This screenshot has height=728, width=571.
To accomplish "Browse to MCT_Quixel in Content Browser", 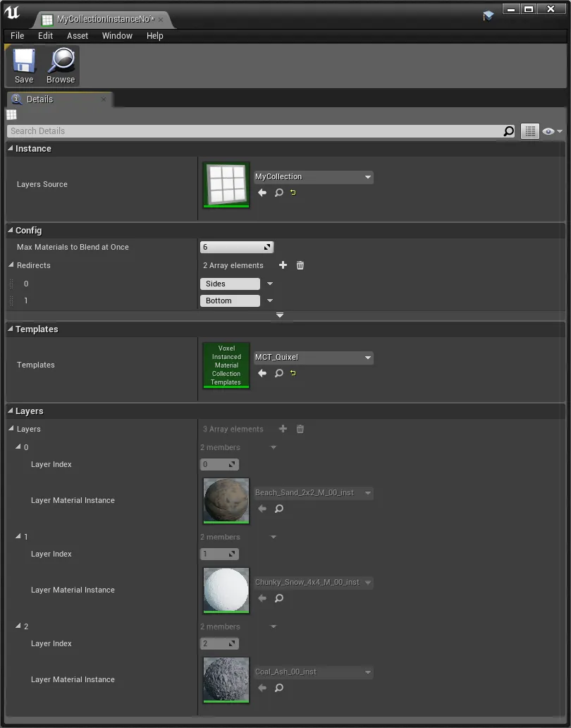I will point(279,373).
